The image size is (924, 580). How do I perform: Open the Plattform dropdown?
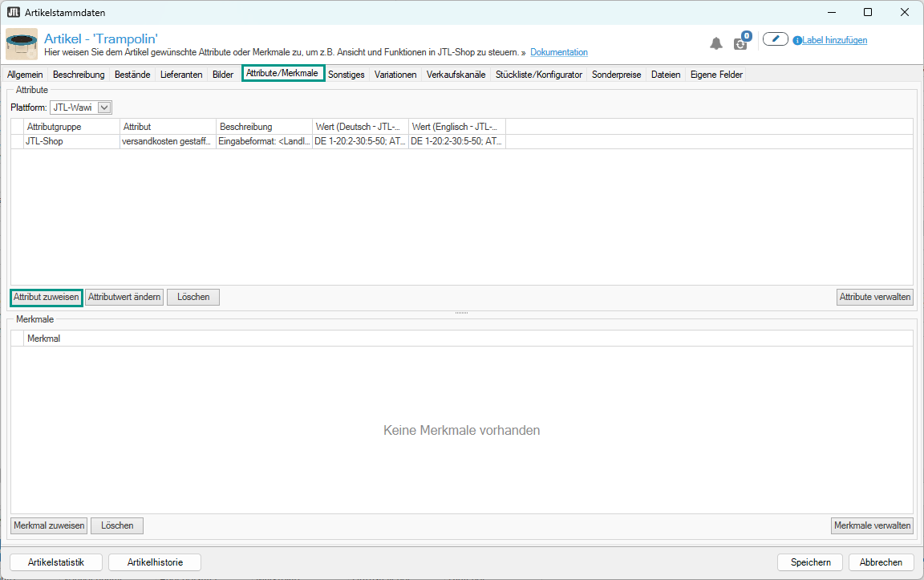pos(81,107)
